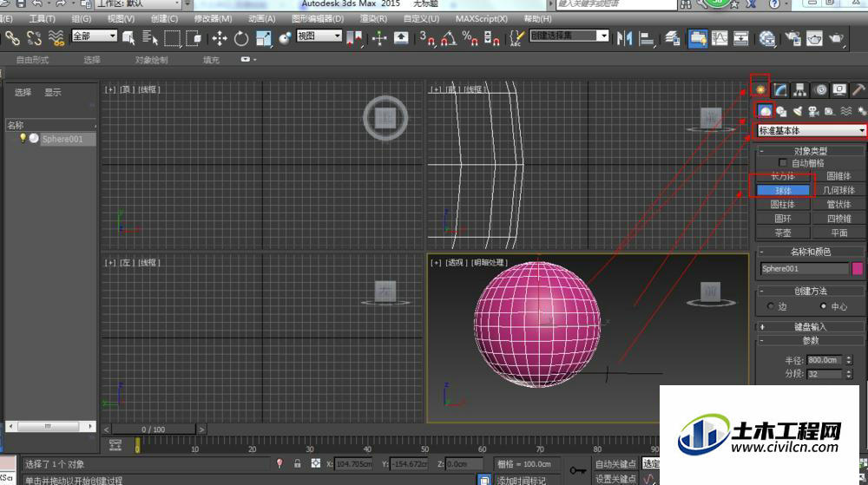Open the Modify command panel tab
This screenshot has height=485, width=868.
click(780, 89)
